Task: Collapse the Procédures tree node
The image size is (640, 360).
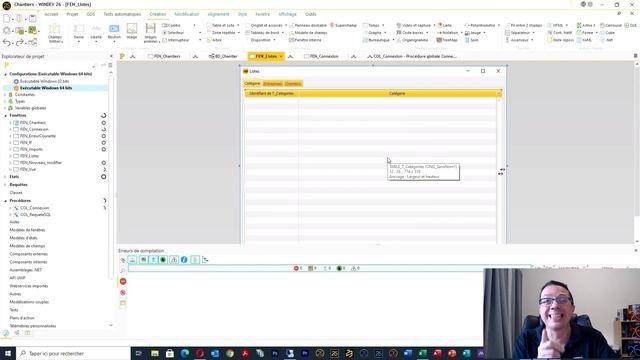Action: [6, 201]
